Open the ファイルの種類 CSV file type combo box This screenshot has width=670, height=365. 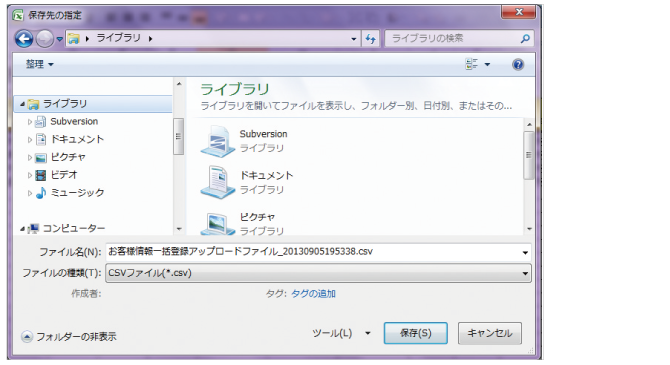(318, 273)
